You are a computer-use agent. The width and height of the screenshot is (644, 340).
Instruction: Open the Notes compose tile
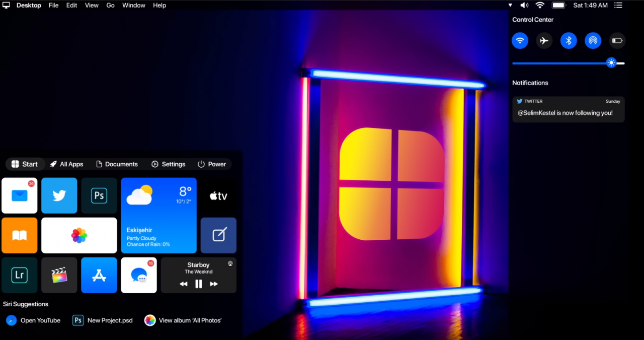(218, 235)
